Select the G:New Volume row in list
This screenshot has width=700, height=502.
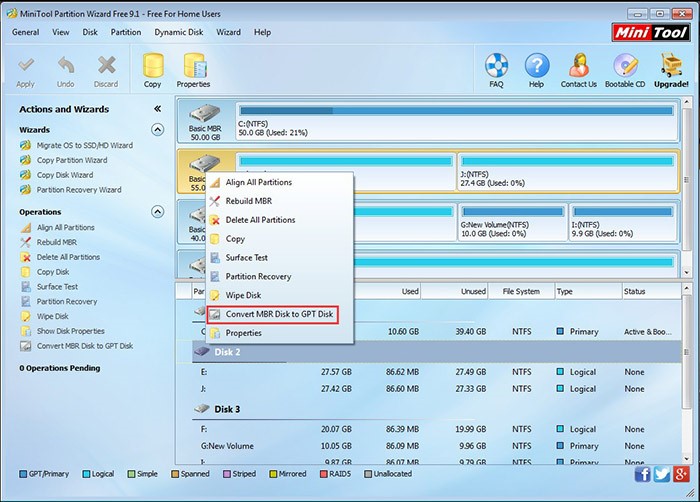(x=437, y=446)
